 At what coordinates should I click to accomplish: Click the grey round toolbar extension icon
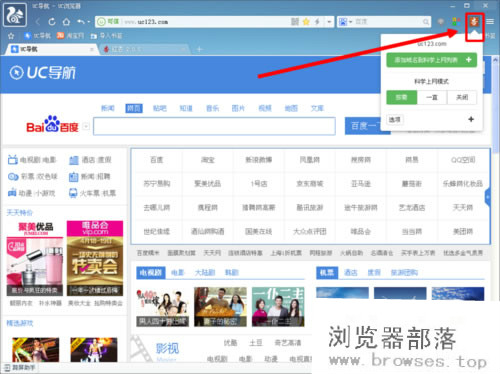click(x=441, y=22)
